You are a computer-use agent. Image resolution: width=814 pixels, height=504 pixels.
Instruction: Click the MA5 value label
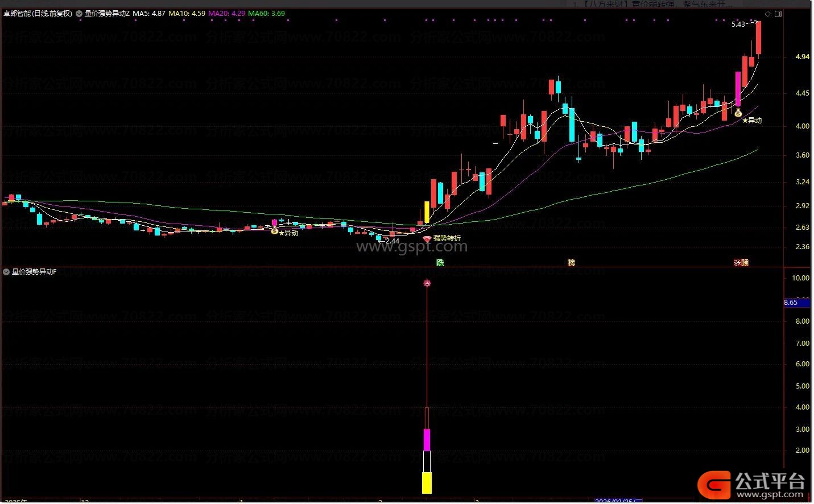[149, 14]
